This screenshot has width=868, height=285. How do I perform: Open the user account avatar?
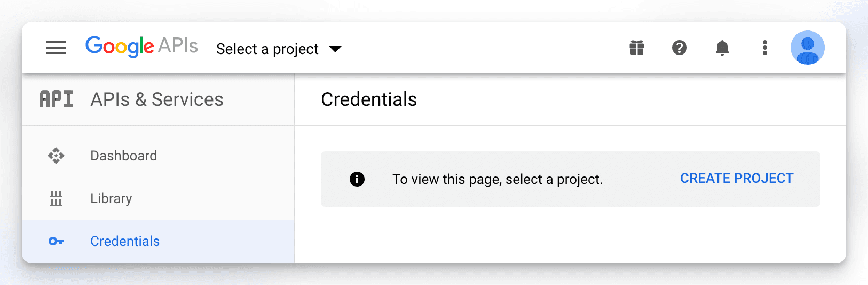tap(807, 48)
